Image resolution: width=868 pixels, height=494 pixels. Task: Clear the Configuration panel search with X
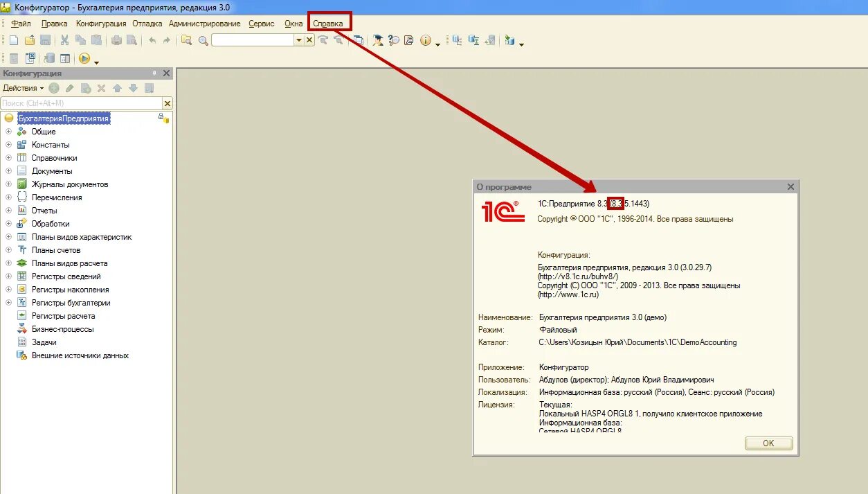[168, 103]
